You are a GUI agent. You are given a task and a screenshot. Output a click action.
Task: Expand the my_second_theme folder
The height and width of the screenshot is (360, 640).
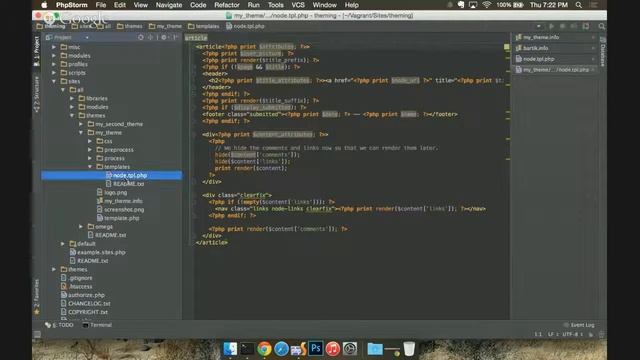(81, 124)
